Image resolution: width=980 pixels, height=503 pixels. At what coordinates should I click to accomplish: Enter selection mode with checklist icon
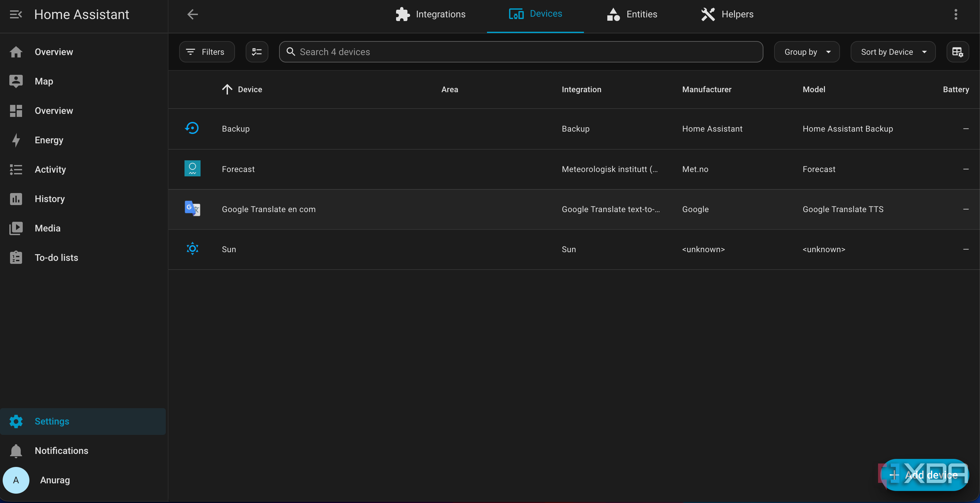(257, 52)
